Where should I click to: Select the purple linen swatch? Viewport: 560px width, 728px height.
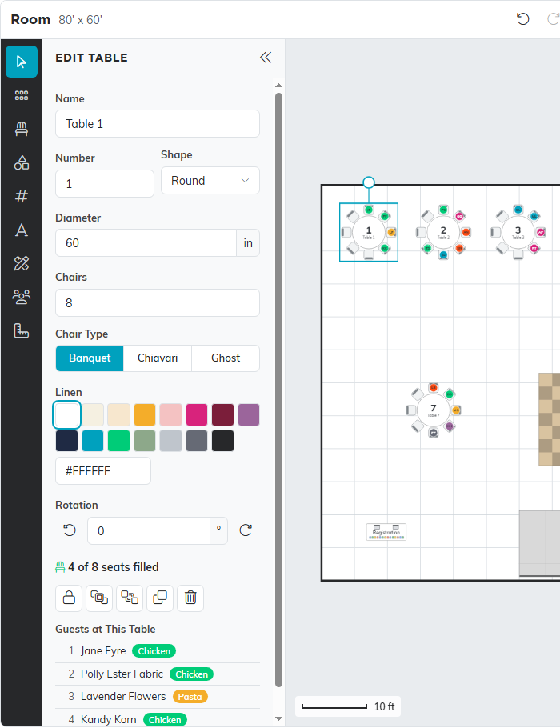249,414
